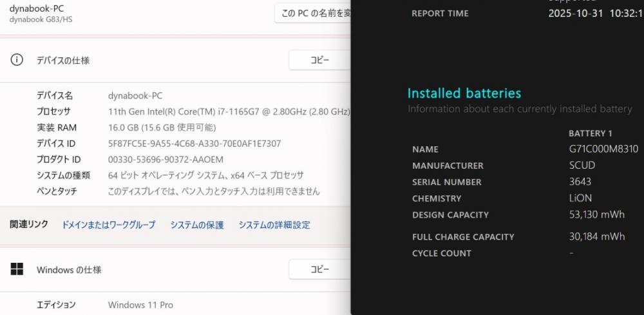The height and width of the screenshot is (315, 644).
Task: Open ドメインまたはワークグループ link
Action: [108, 225]
